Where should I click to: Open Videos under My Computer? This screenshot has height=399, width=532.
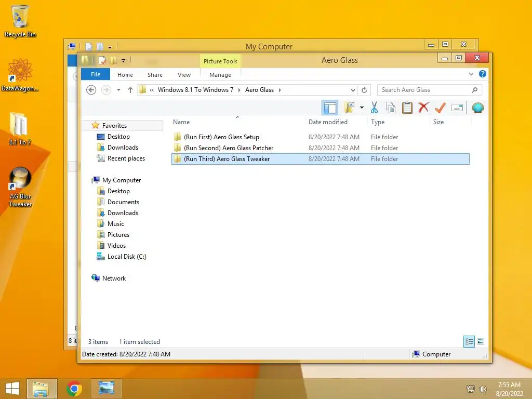point(116,245)
